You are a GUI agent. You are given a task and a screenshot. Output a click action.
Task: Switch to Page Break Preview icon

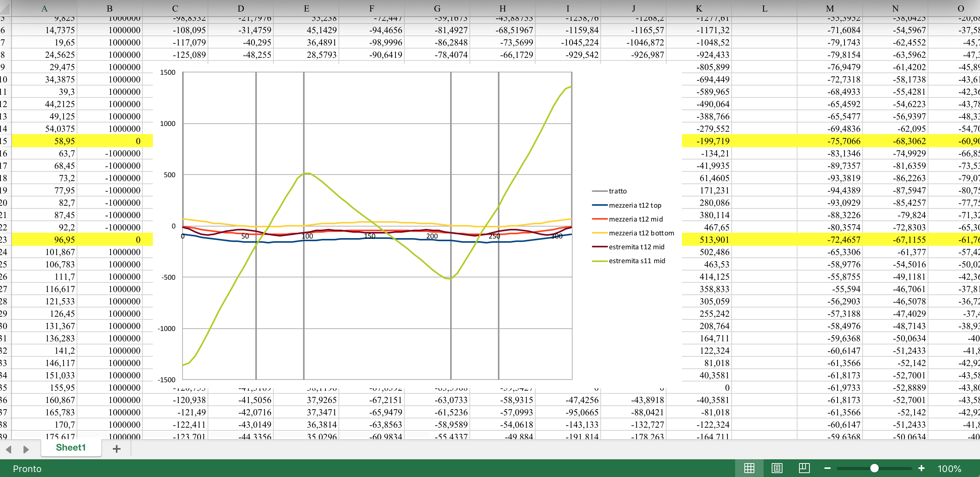(x=804, y=468)
